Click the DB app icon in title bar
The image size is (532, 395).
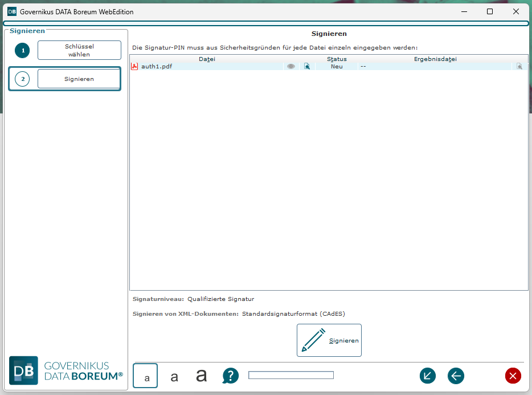pos(12,11)
